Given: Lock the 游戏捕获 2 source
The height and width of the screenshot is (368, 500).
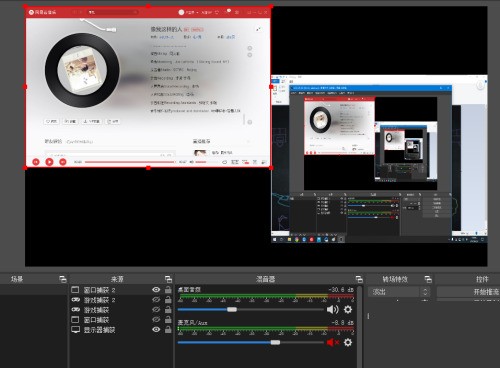Looking at the screenshot, I should click(168, 300).
